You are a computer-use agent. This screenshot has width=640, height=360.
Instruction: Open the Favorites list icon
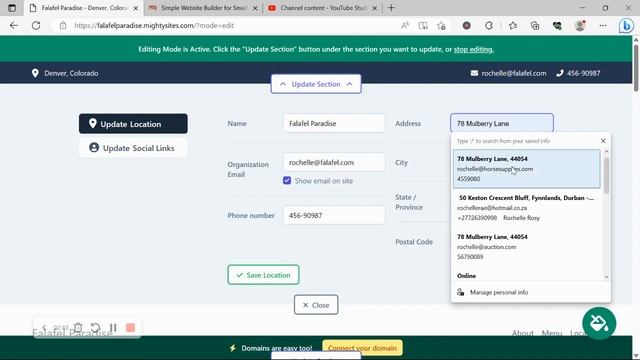pyautogui.click(x=513, y=25)
